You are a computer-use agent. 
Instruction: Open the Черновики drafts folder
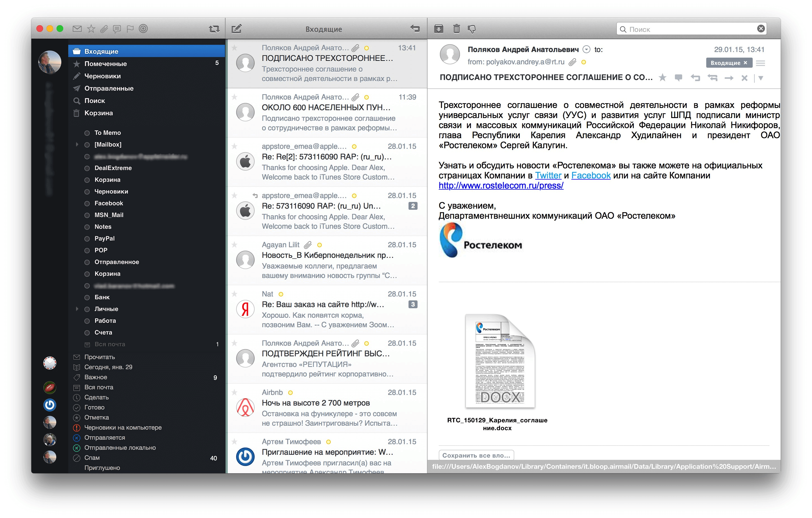click(x=147, y=76)
